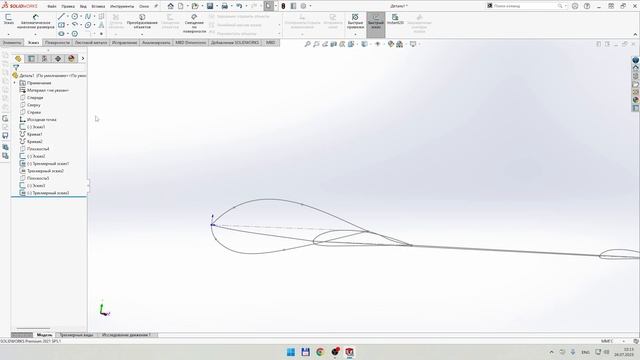Expand FeatureManager tabs with right chevron
The height and width of the screenshot is (360, 640).
[83, 58]
